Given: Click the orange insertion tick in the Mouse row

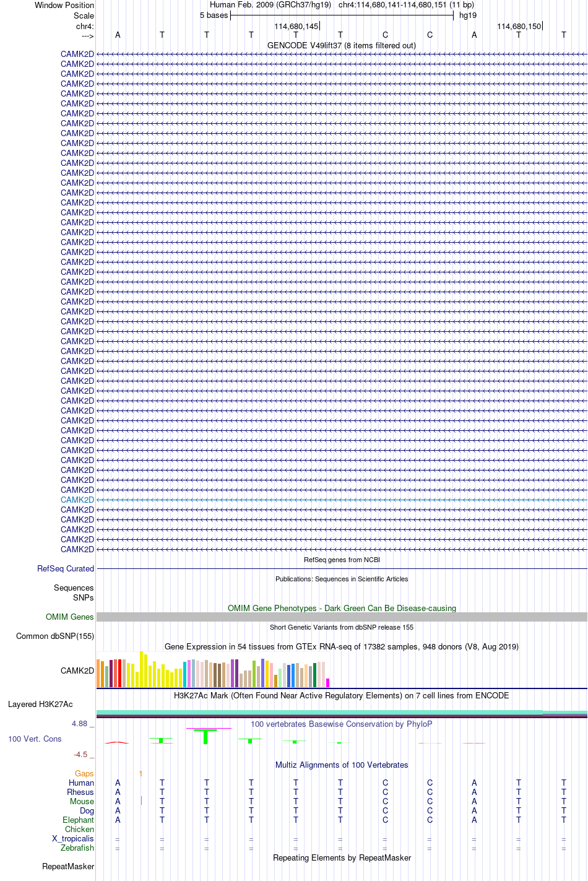Looking at the screenshot, I should (x=141, y=801).
